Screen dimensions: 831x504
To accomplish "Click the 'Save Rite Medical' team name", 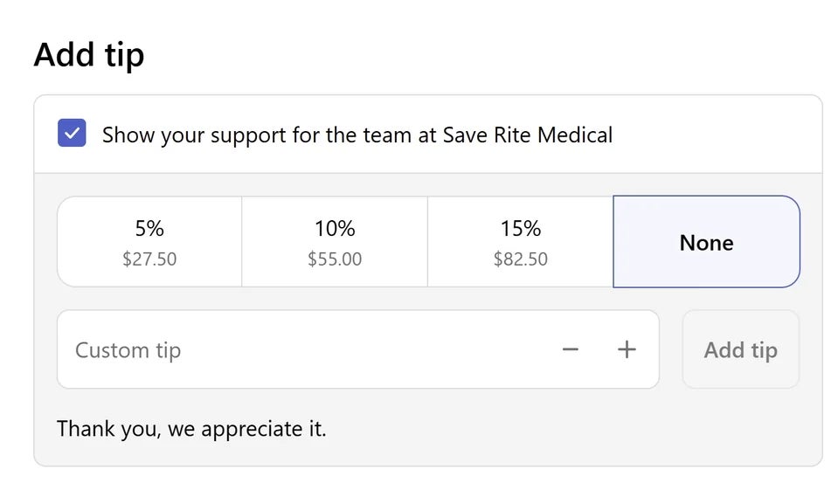I will coord(528,135).
